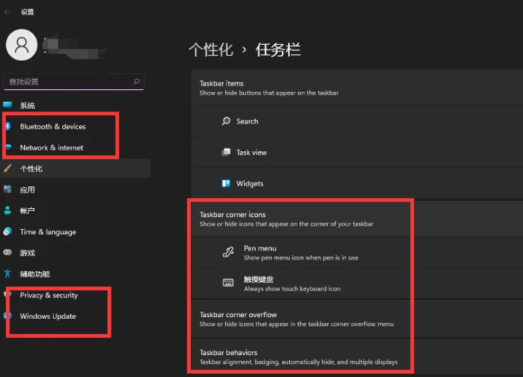Click the 任务栏 page title

[278, 50]
